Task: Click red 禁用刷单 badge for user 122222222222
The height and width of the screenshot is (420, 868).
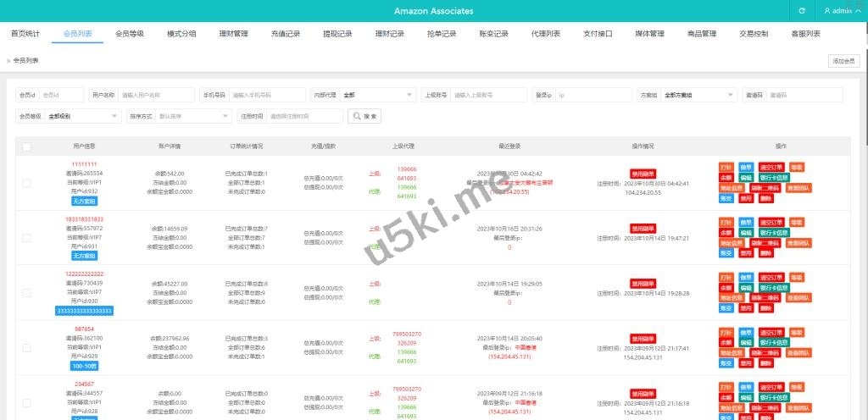Action: point(643,283)
